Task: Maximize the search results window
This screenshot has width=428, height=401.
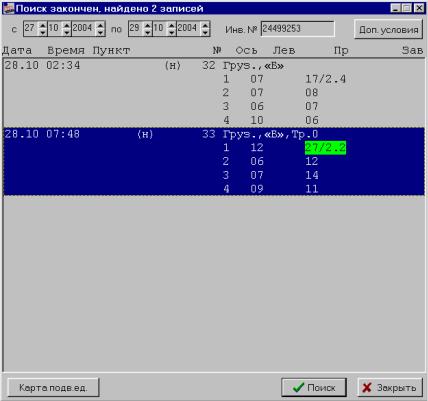Action: [407, 8]
